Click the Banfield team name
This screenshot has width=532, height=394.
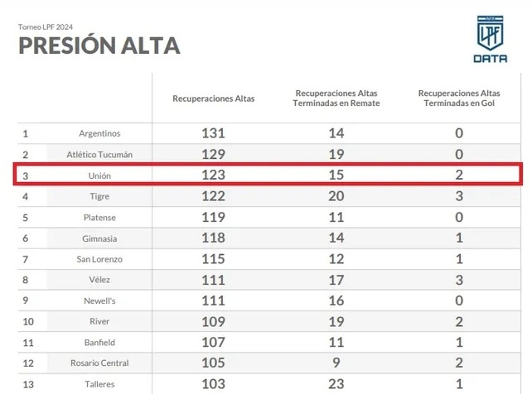tap(99, 342)
